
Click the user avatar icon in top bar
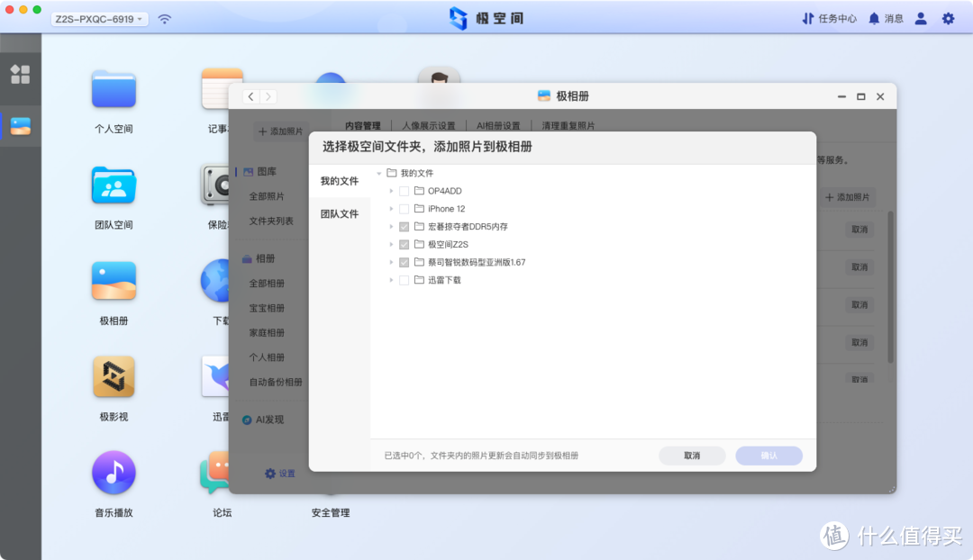tap(920, 17)
